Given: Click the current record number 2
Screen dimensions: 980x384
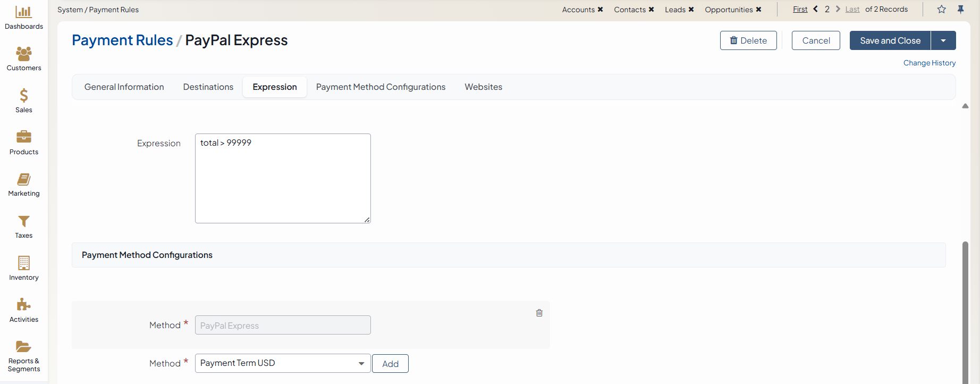Looking at the screenshot, I should [x=827, y=9].
